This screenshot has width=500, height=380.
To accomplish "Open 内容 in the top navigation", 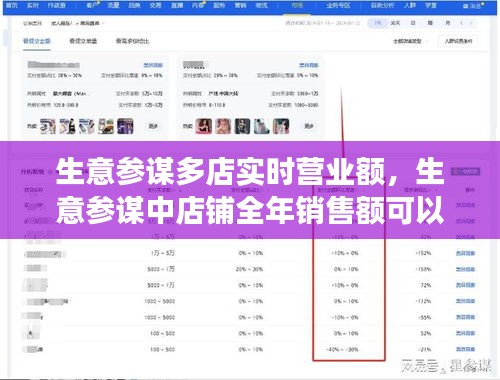I will coord(198,5).
